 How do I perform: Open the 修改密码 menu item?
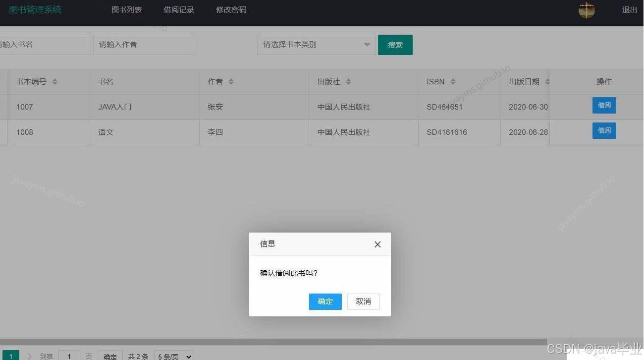(231, 9)
